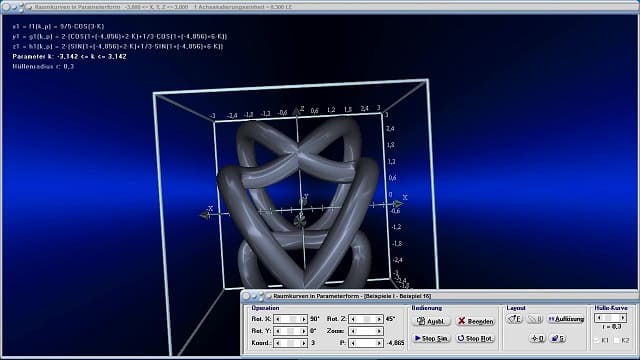Click the 'r = 0,3' radius readout
Image resolution: width=640 pixels, height=360 pixels.
pyautogui.click(x=611, y=327)
